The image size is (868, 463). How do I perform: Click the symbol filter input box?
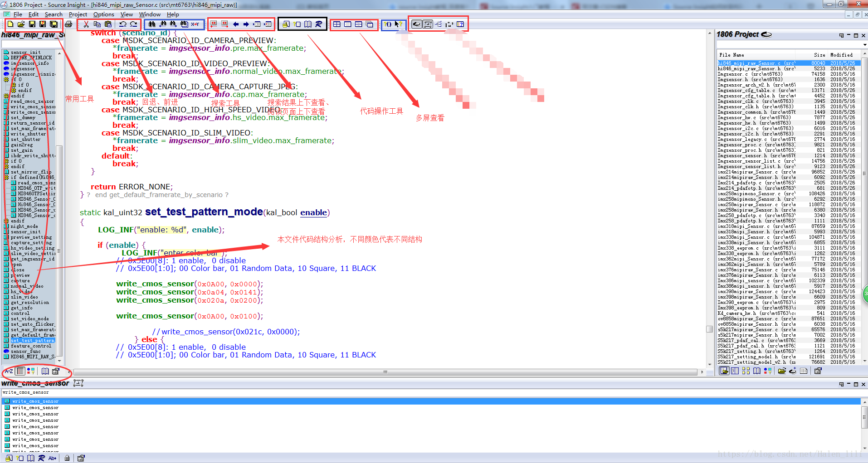(33, 44)
